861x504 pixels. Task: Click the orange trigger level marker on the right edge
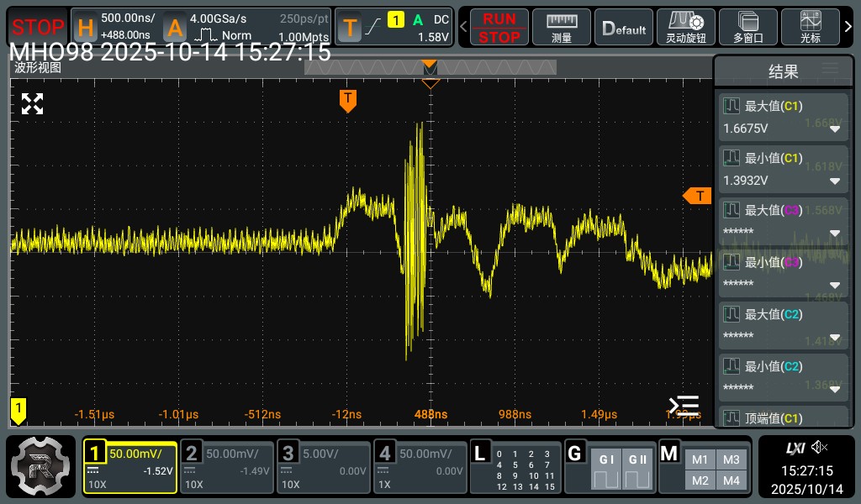tap(697, 196)
